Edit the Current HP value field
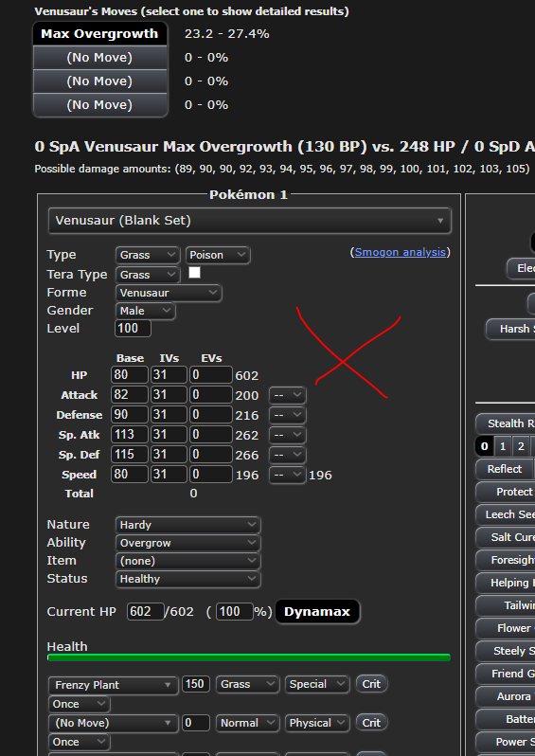 (146, 611)
